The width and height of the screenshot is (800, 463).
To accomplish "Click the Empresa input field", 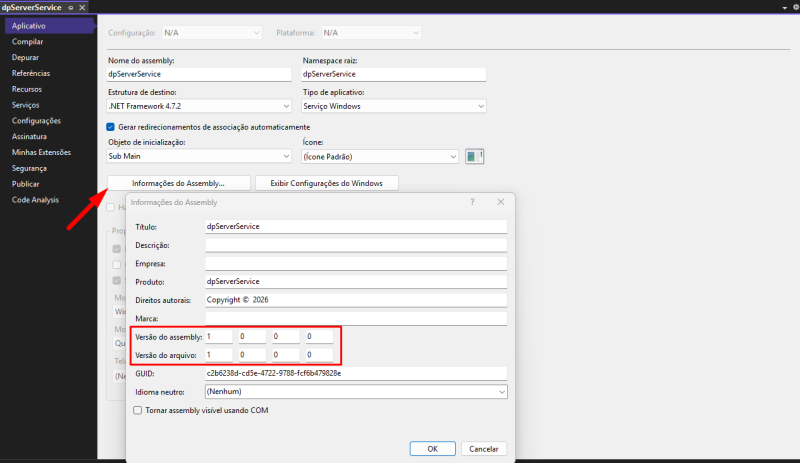I will tap(356, 263).
